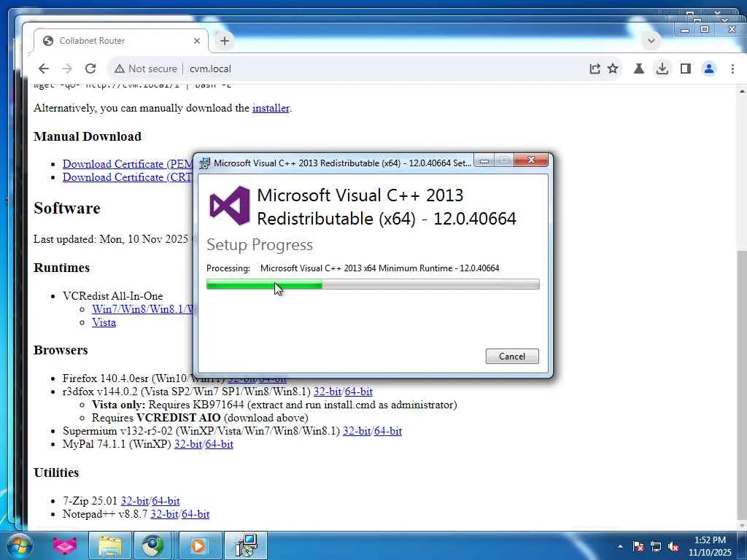Screen dimensions: 747x560
Task: Click the muted volume tray icon
Action: point(673,547)
